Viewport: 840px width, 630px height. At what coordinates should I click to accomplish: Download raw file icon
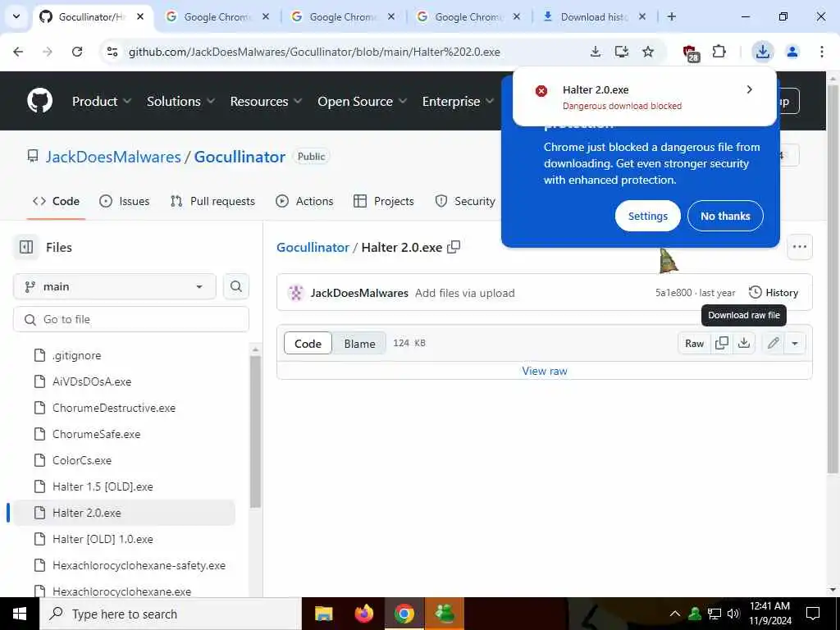(744, 344)
